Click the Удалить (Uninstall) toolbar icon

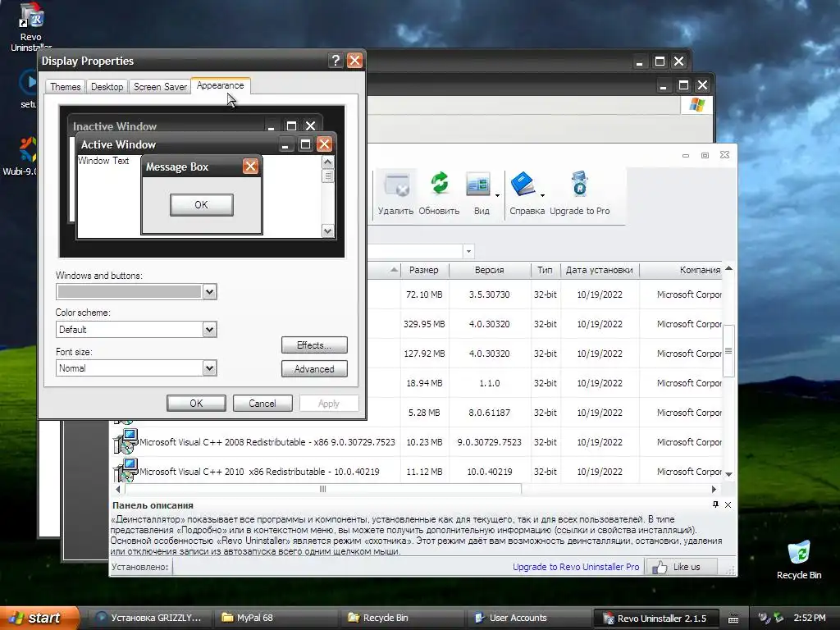coord(396,185)
